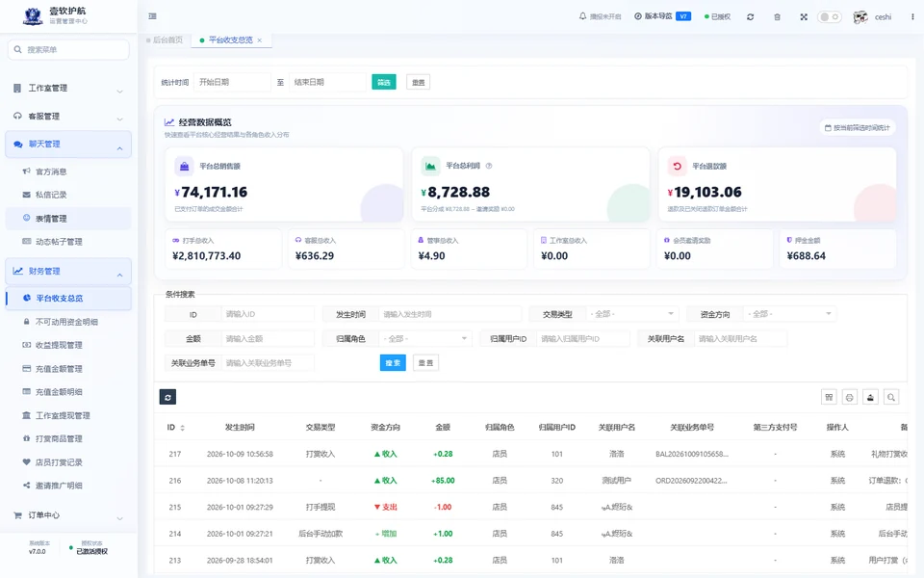Toggle the theme switch in the top bar
The image size is (924, 578).
829,17
